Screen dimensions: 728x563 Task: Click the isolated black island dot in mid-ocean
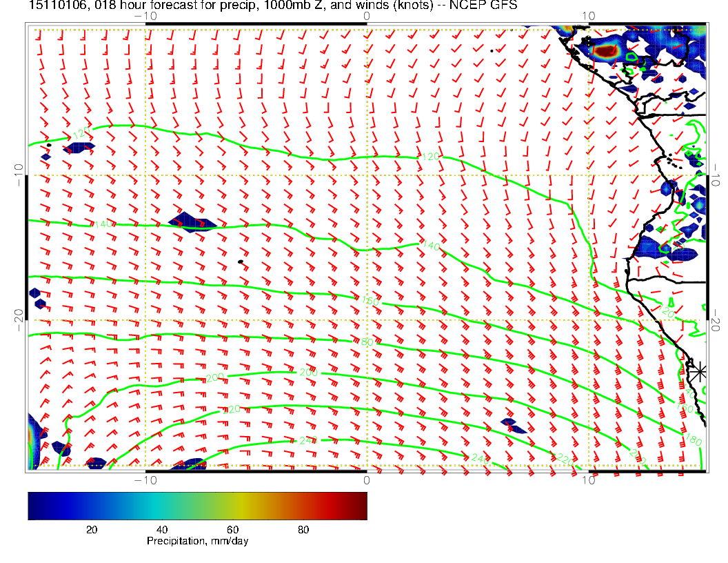click(x=240, y=261)
